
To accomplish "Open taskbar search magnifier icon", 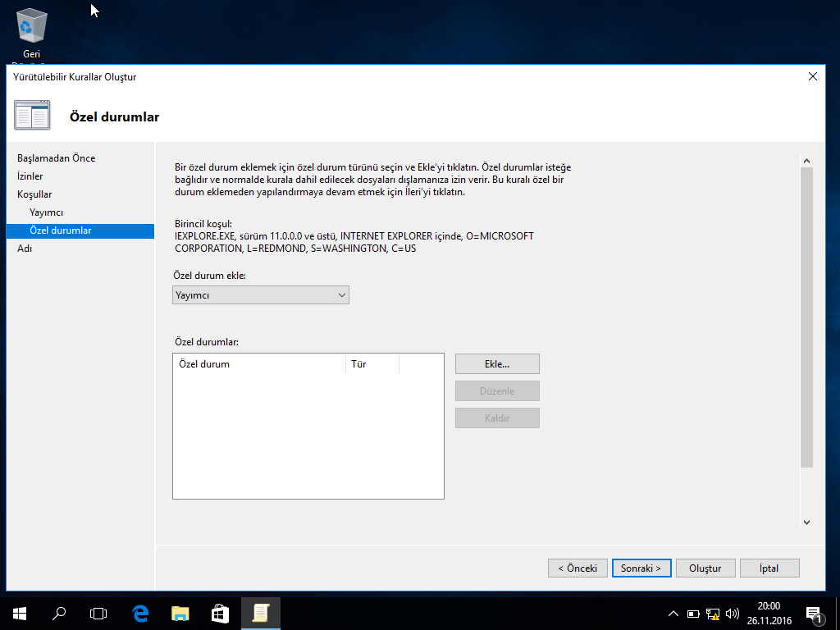I will (59, 613).
